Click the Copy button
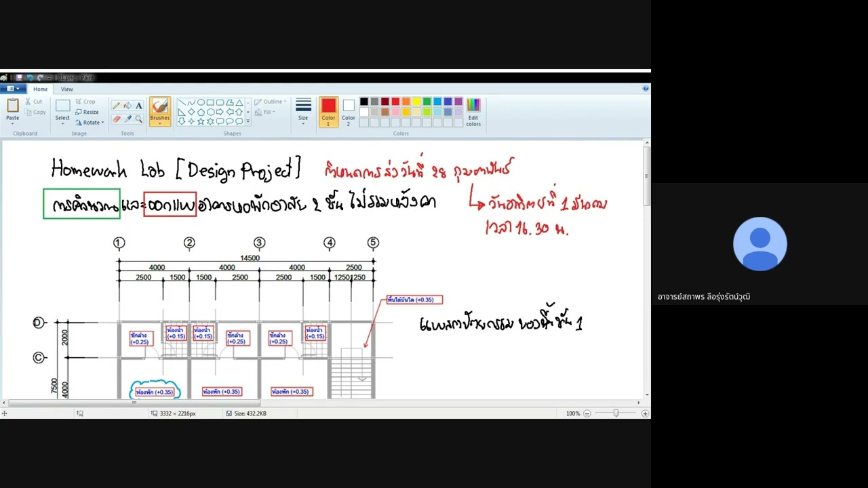 (x=35, y=112)
